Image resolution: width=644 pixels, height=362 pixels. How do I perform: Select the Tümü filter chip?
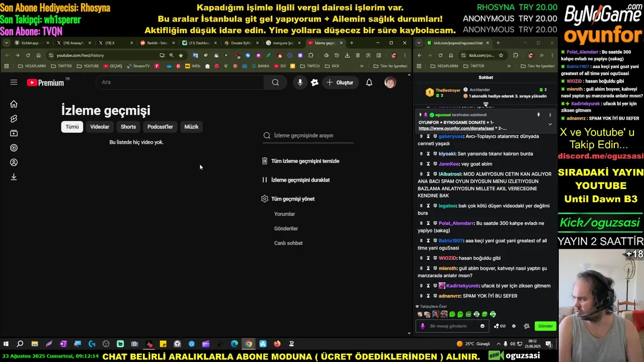tap(72, 127)
